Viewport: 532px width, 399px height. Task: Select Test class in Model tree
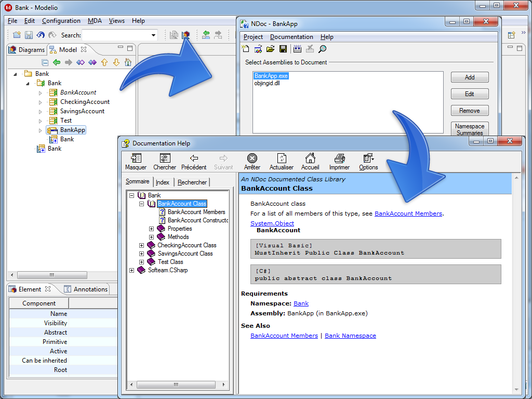[66, 121]
